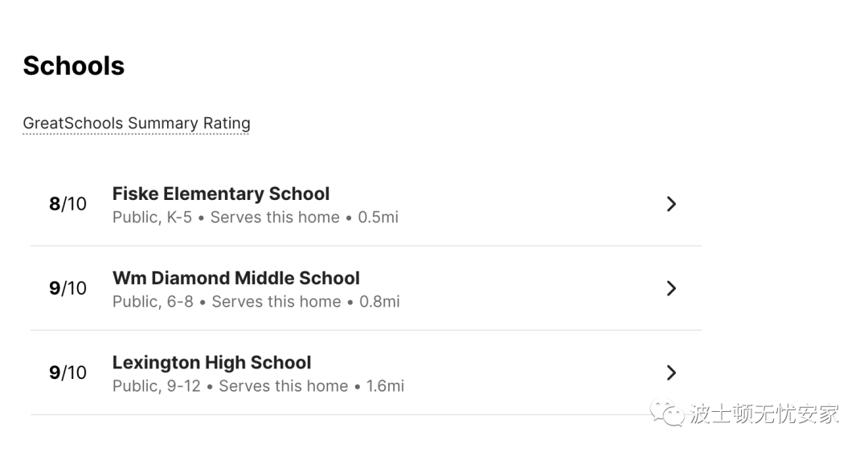Open Wm Diamond Middle School chevron arrow

[671, 288]
